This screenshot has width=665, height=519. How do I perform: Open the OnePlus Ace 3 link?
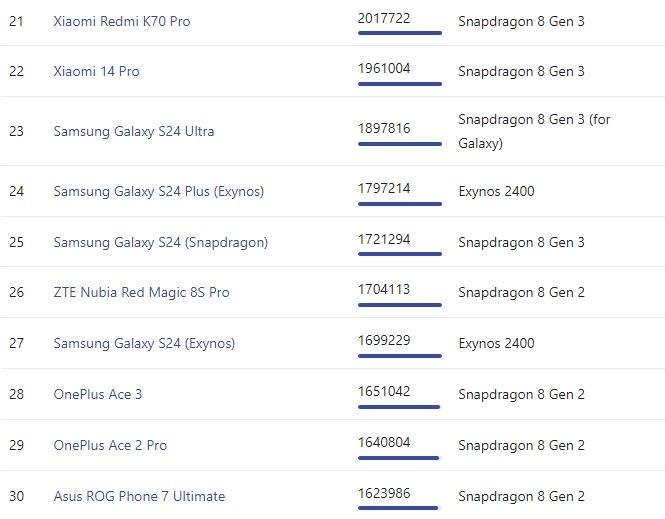pos(98,394)
